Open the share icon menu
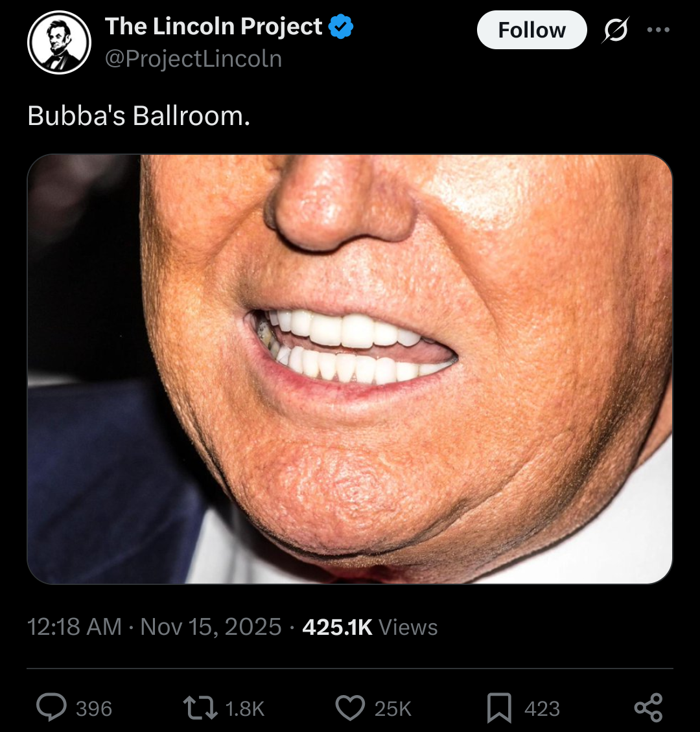This screenshot has height=732, width=700. pos(649,708)
